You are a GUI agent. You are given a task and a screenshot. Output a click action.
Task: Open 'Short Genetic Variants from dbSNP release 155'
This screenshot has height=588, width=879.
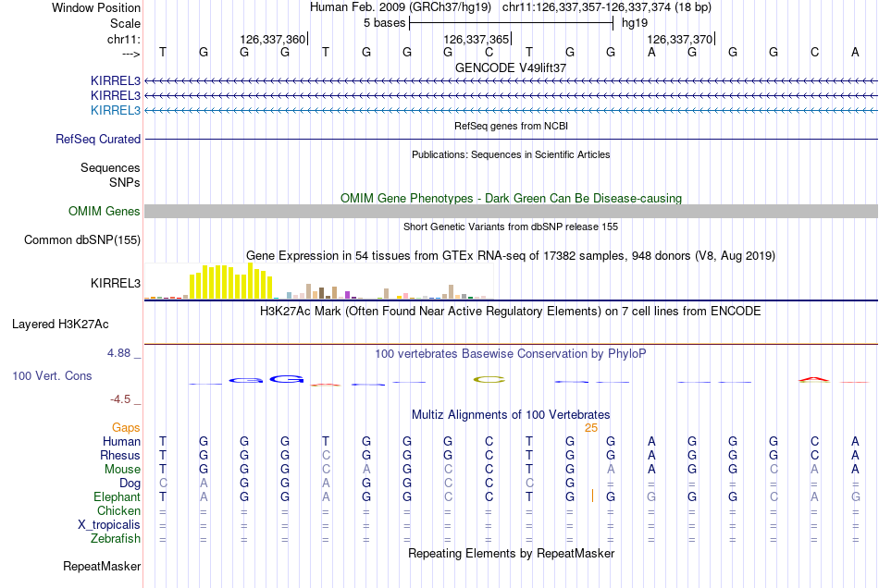click(x=511, y=227)
